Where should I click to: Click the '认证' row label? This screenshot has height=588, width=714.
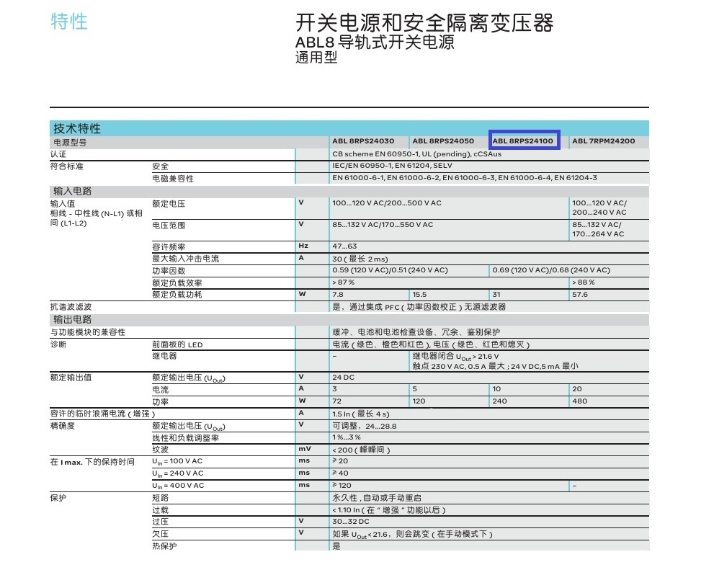coord(58,154)
